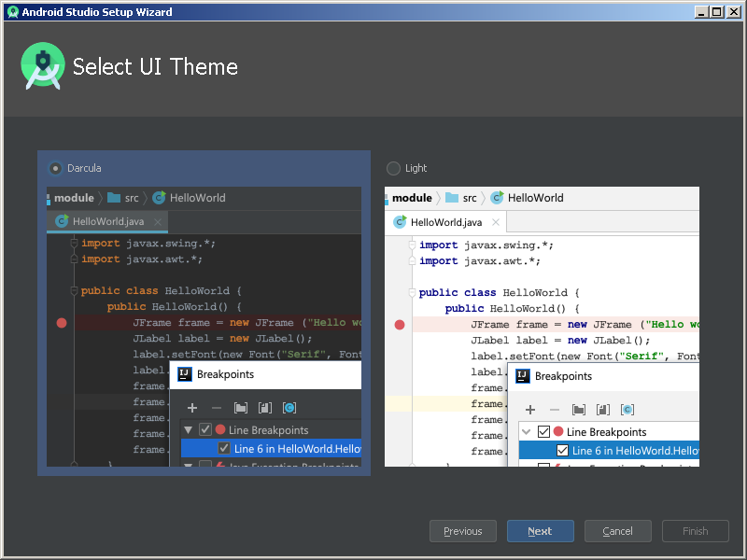747x560 pixels.
Task: Select the Light theme radio button
Action: [393, 168]
